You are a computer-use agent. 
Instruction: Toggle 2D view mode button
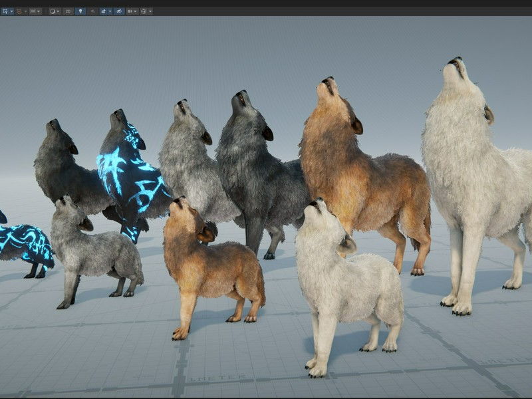pyautogui.click(x=68, y=11)
